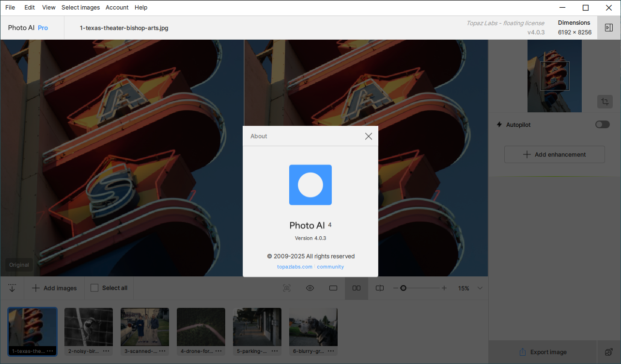Viewport: 621px width, 364px height.
Task: Expand the zoom percentage dropdown
Action: click(480, 288)
